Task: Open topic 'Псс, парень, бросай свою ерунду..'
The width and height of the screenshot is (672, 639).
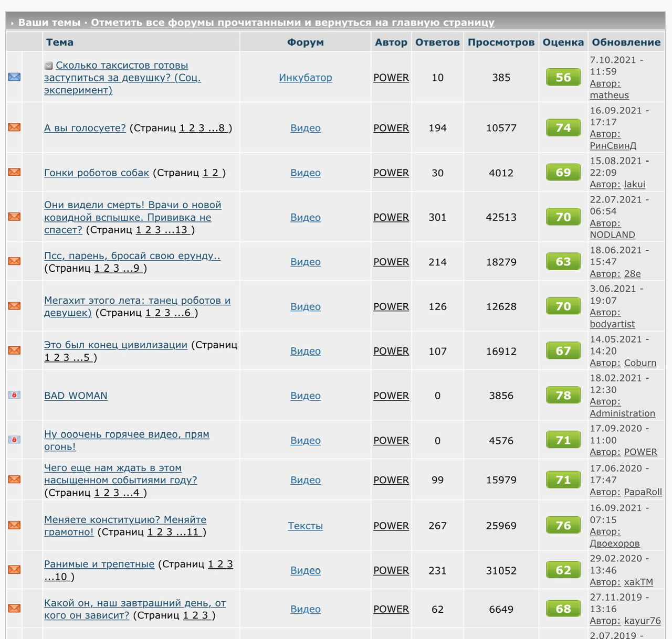Action: click(x=132, y=256)
